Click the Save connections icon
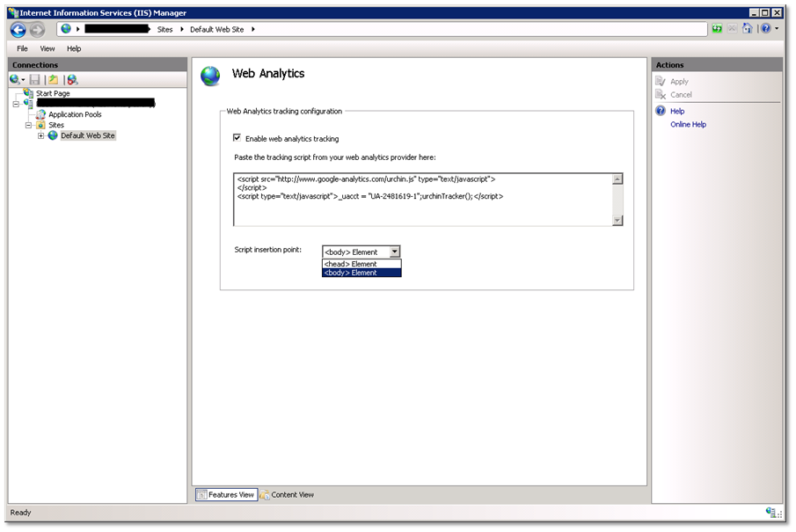The width and height of the screenshot is (796, 532). tap(33, 80)
